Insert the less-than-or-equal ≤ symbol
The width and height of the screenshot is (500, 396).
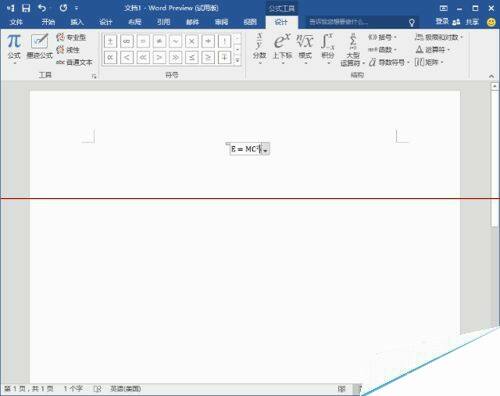point(192,58)
